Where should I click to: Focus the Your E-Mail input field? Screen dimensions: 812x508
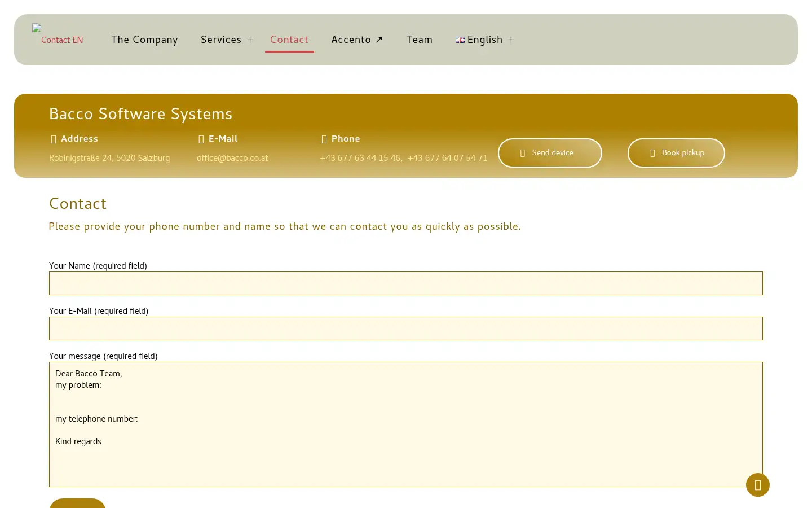click(406, 329)
